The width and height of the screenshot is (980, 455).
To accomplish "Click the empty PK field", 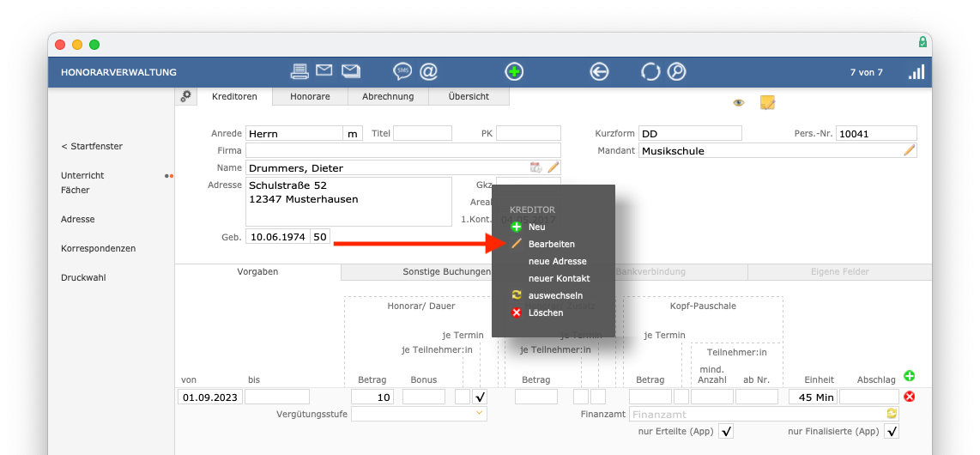I will tap(528, 133).
